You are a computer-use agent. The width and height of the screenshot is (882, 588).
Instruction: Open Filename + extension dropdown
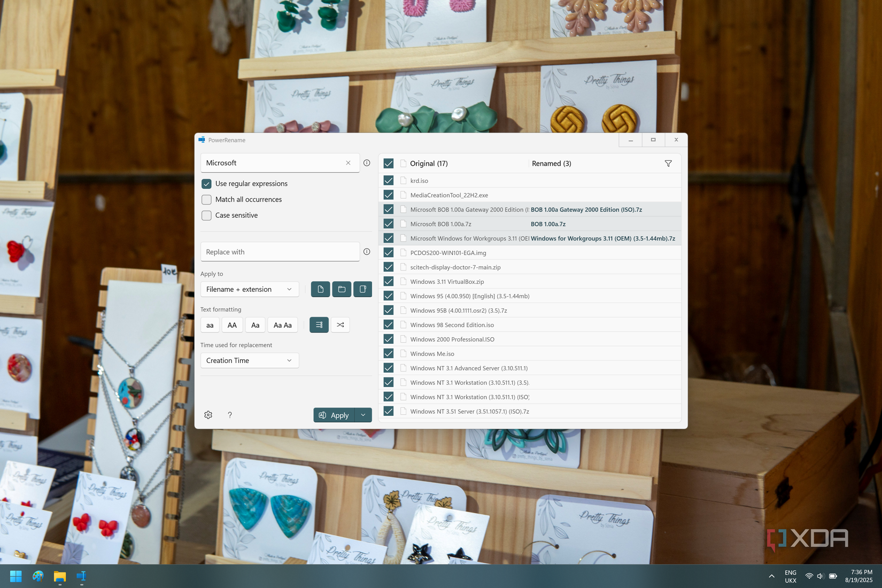pos(249,289)
